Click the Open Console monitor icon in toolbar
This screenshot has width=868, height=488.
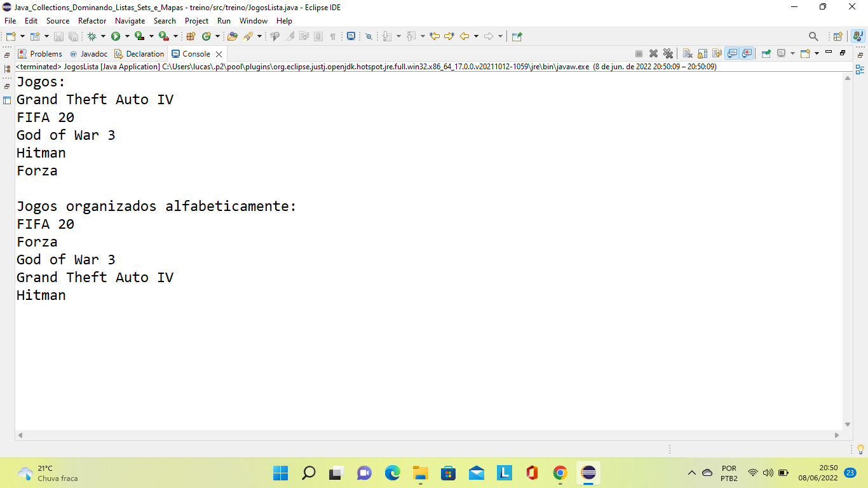pos(351,36)
